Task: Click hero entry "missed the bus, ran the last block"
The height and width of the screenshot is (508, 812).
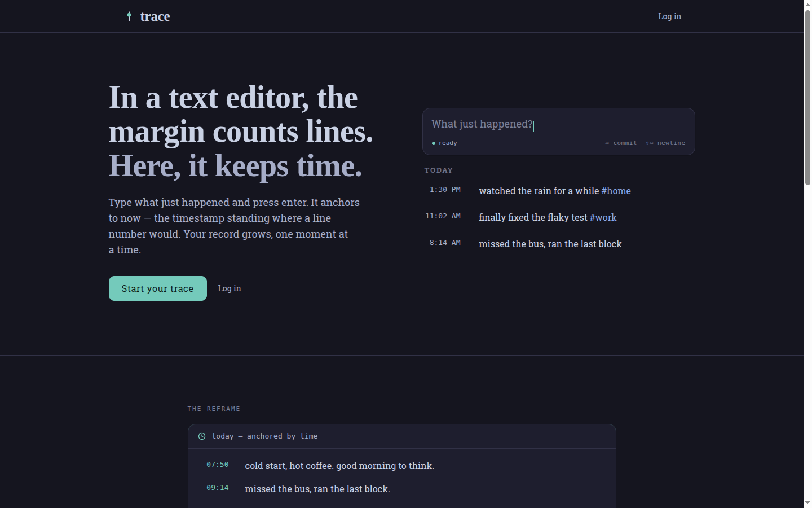Action: point(550,244)
